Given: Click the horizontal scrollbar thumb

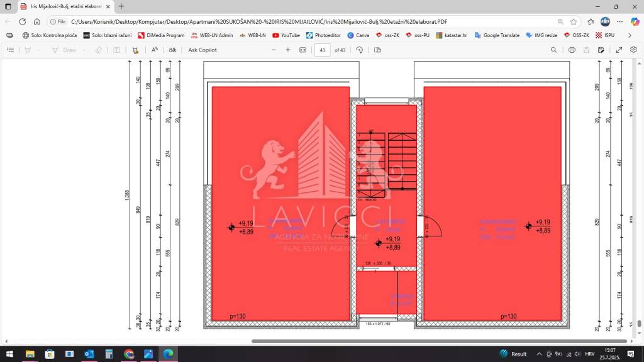Looking at the screenshot, I should [439, 341].
